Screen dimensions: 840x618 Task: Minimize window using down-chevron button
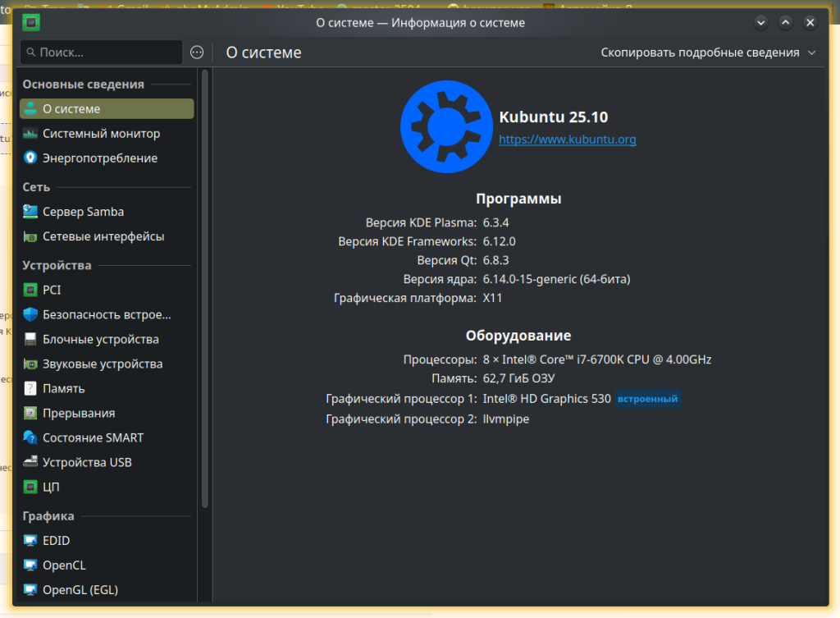point(760,22)
